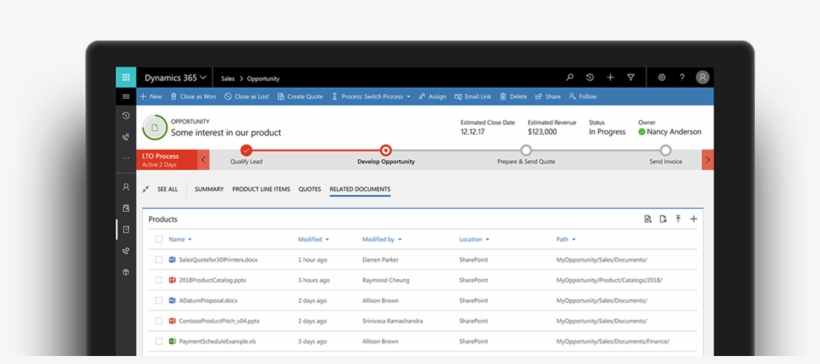This screenshot has width=820, height=364.
Task: Open the Name column sort dropdown
Action: (190, 240)
